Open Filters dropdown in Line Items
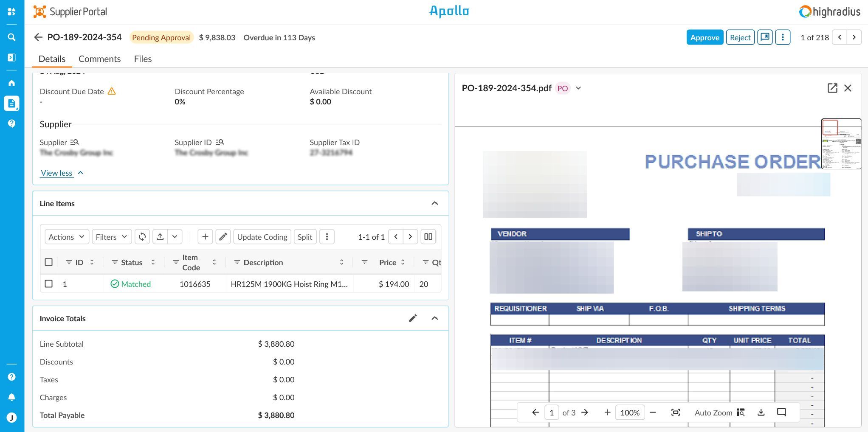Image resolution: width=868 pixels, height=432 pixels. 111,237
